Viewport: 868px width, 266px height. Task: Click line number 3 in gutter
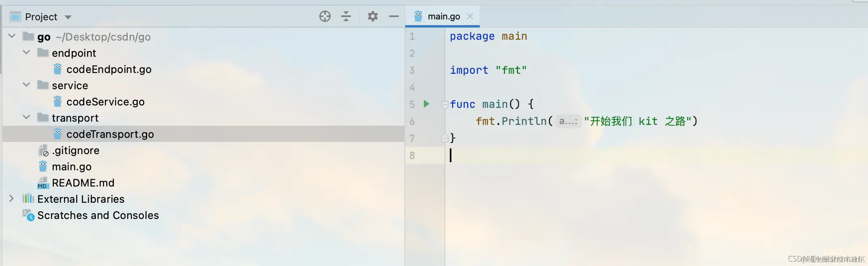(412, 71)
